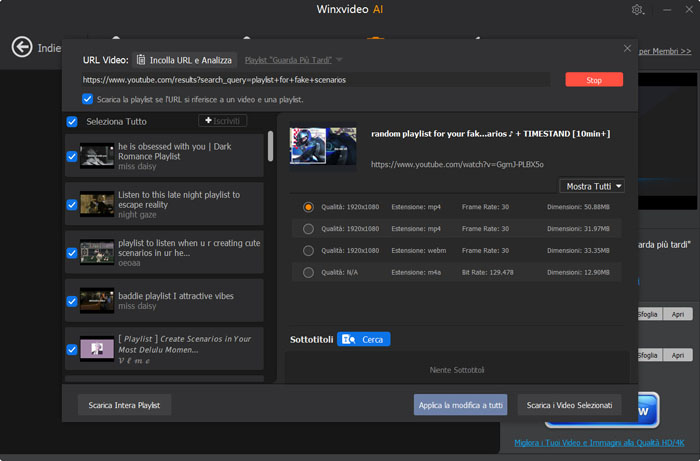Viewport: 700px width, 461px height.
Task: Click 'Listen to this late night playlist' title
Action: [179, 199]
